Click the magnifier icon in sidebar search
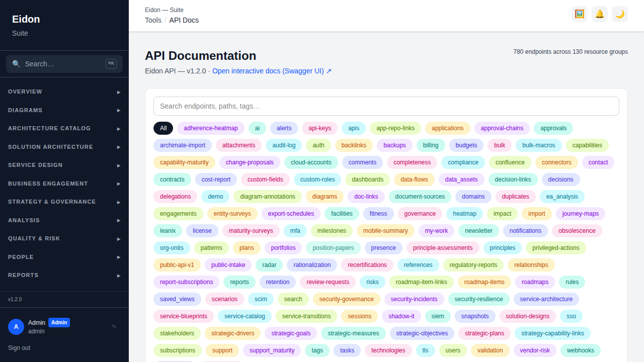This screenshot has width=644, height=362. (16, 64)
